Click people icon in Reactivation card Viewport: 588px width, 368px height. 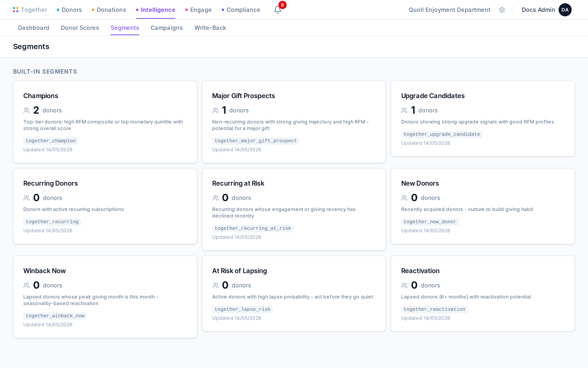pos(404,285)
